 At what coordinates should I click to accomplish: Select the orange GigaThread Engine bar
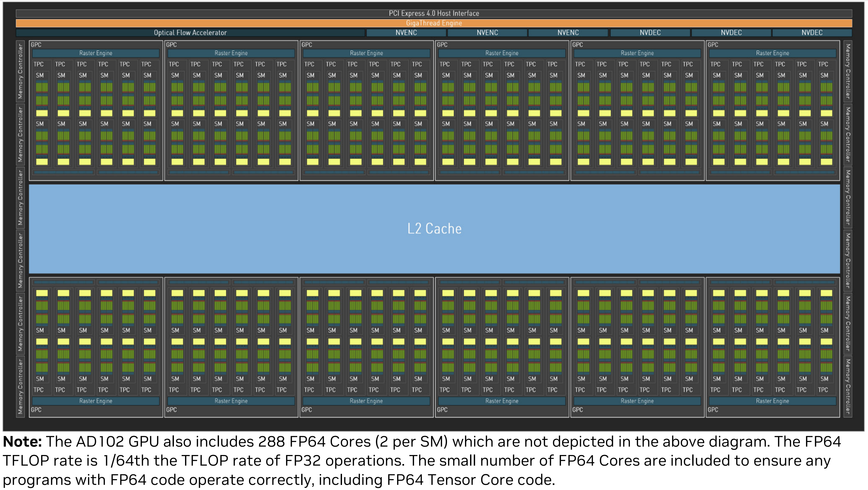click(434, 23)
